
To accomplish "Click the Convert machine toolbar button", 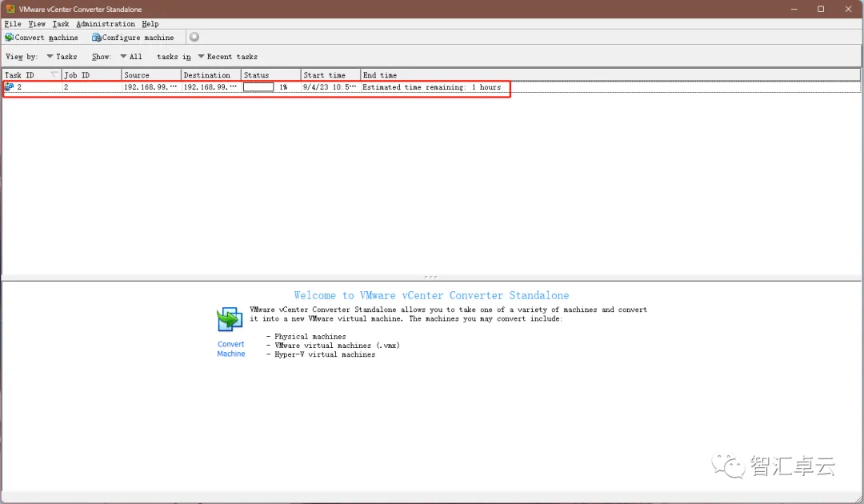I will tap(42, 38).
